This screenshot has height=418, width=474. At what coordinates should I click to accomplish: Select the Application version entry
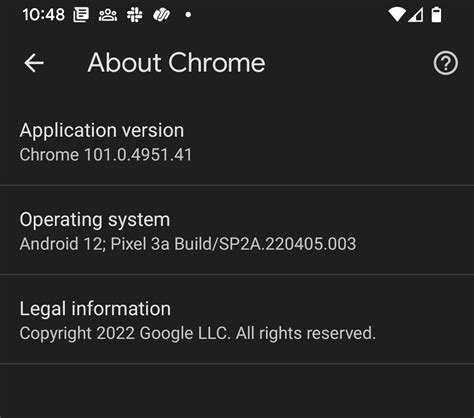coord(237,142)
